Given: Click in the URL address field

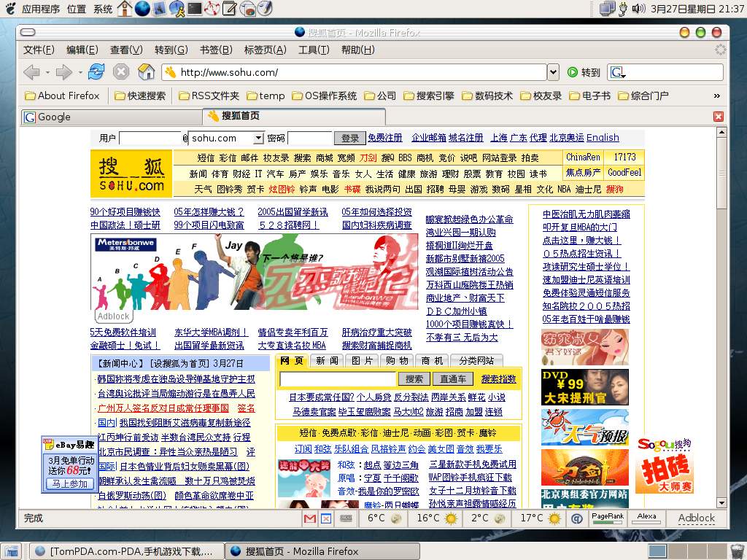Looking at the screenshot, I should point(354,72).
